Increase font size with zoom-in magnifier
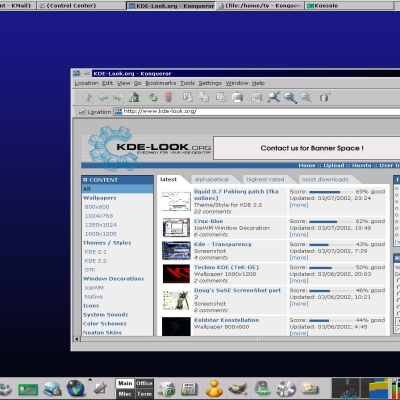Viewport: 400px width, 400px height. point(290,98)
